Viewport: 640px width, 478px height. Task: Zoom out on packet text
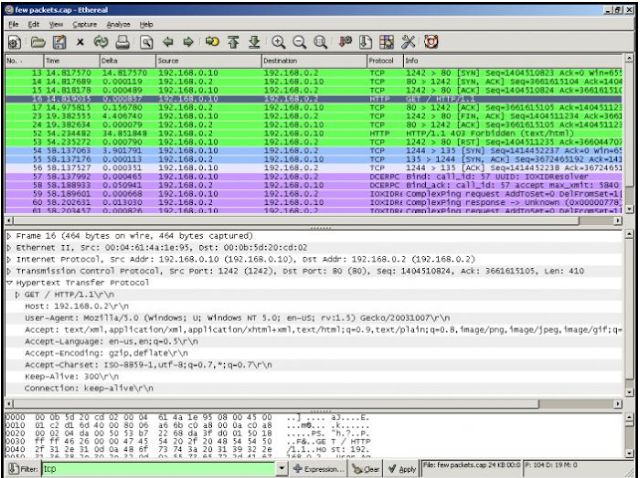[x=300, y=42]
